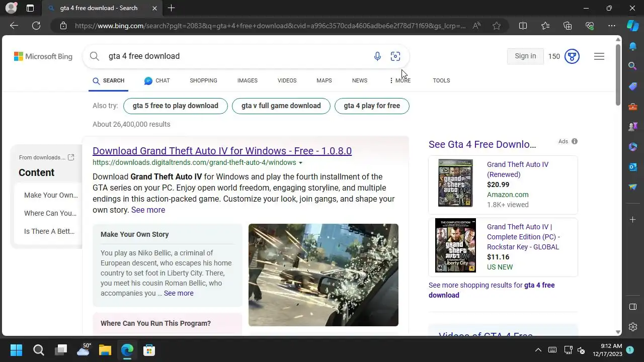
Task: Add a new app to sidebar
Action: coord(633,220)
